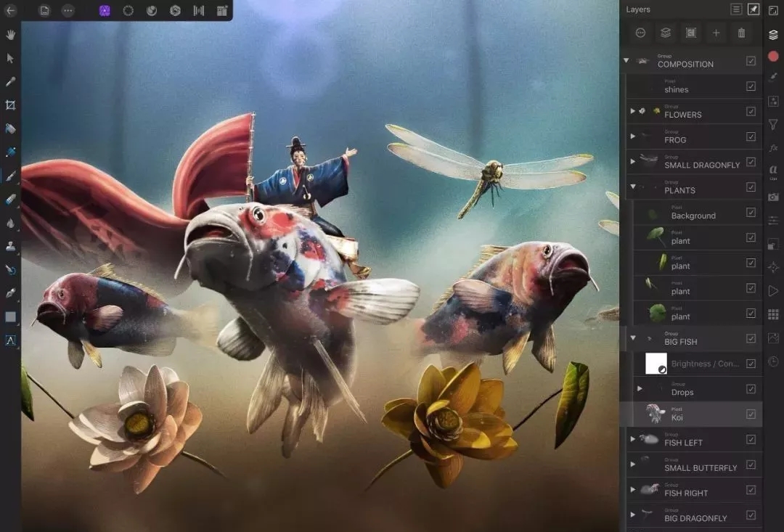Switch to the purple Photo persona
The height and width of the screenshot is (532, 784).
pyautogui.click(x=105, y=10)
